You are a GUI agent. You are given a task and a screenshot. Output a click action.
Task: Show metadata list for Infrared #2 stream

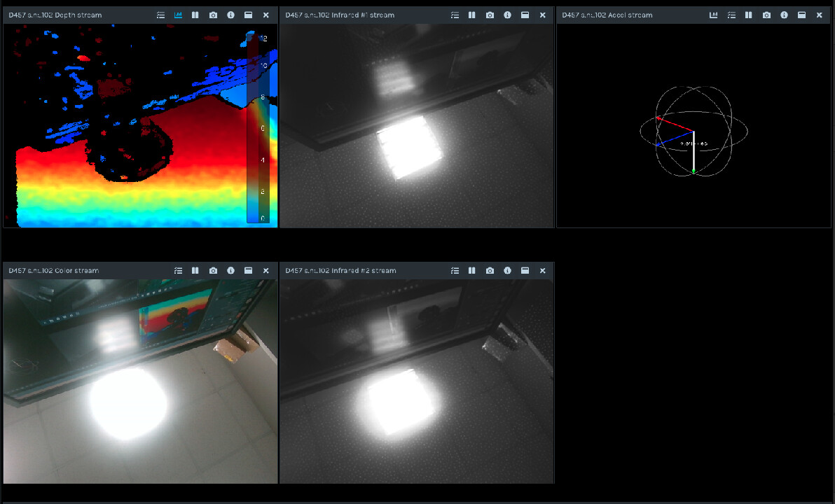(x=455, y=270)
